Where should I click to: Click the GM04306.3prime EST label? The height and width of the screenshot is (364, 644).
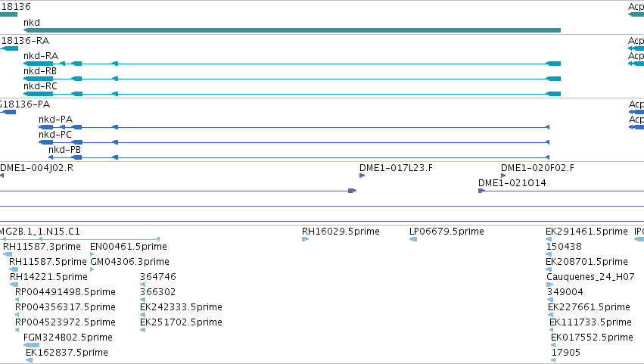tap(130, 262)
